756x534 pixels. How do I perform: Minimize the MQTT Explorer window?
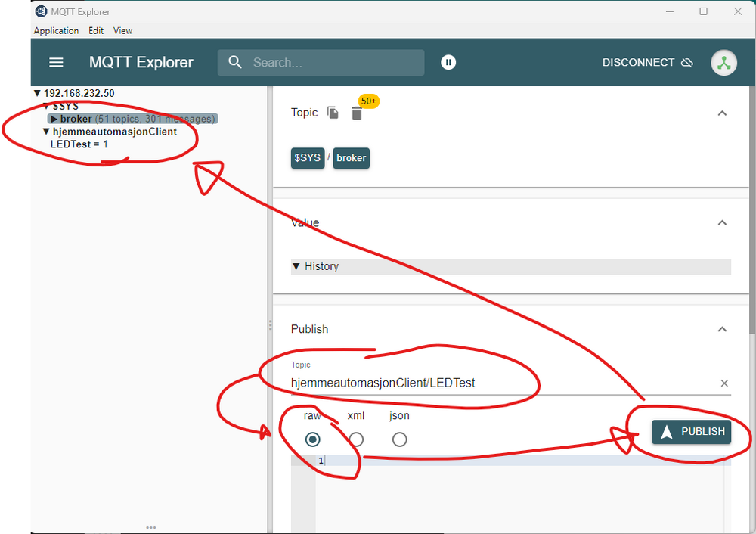tap(669, 11)
